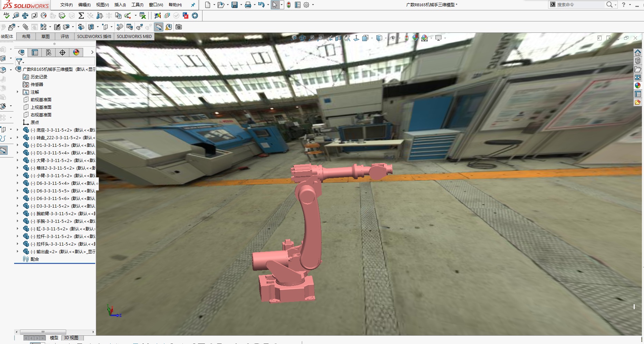Click the Section View icon in the view toolbar
This screenshot has height=344, width=644.
(x=338, y=38)
